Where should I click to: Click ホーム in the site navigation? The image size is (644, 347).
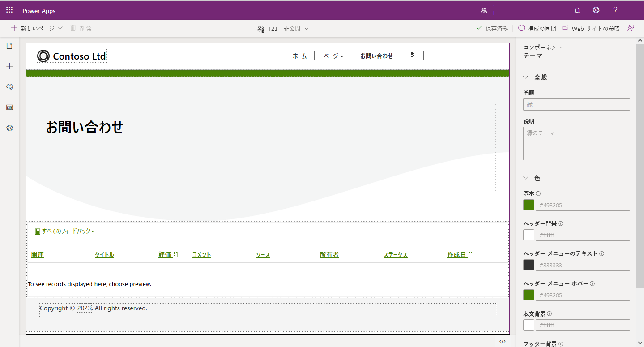pyautogui.click(x=300, y=56)
